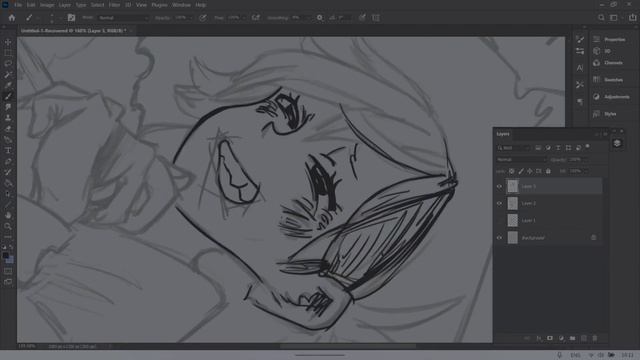Open layer blend mode Normal dropdown
Screen dimensions: 640x360
coord(521,160)
